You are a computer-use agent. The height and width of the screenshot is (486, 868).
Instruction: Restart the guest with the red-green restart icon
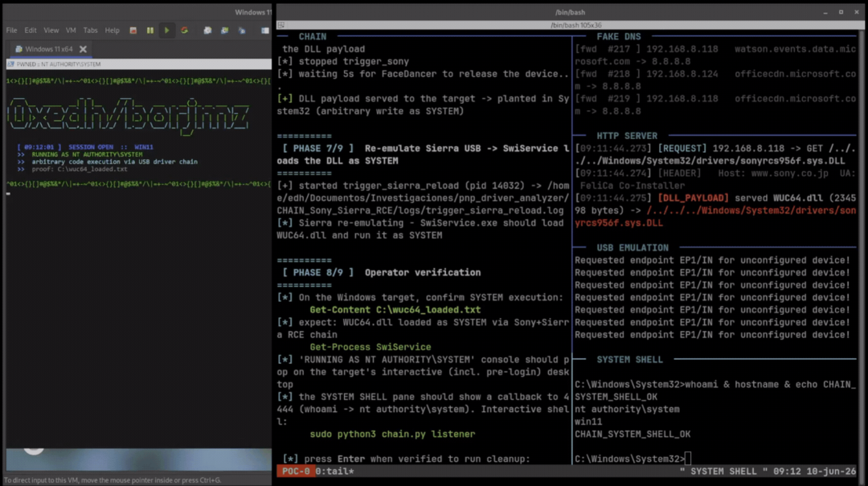[184, 31]
